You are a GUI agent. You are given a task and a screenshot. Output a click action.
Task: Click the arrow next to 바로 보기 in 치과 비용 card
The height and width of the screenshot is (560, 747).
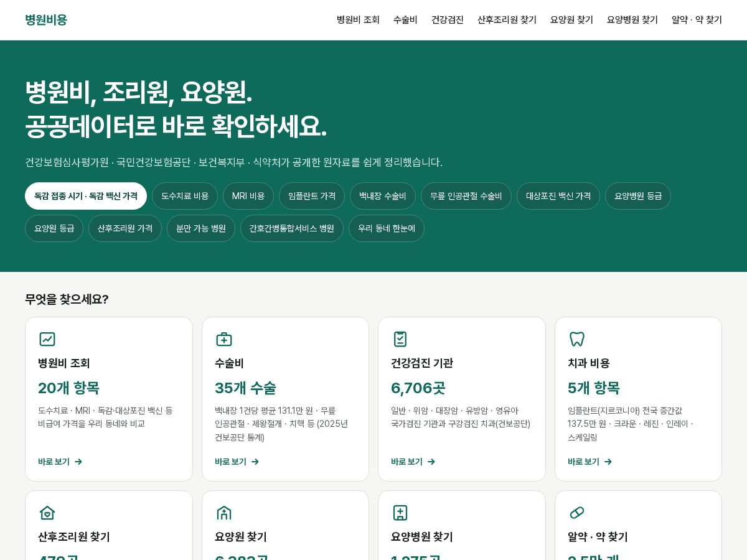[x=608, y=462]
